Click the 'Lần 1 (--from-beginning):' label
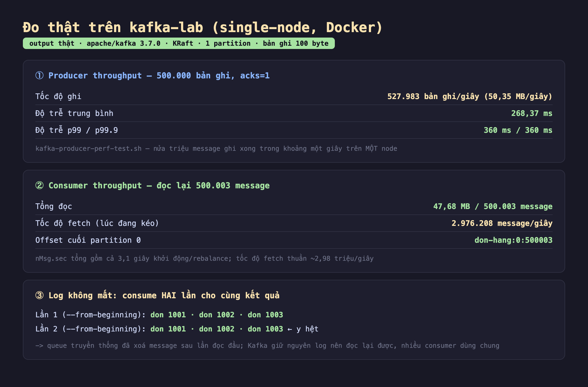This screenshot has height=387, width=588. pos(91,315)
